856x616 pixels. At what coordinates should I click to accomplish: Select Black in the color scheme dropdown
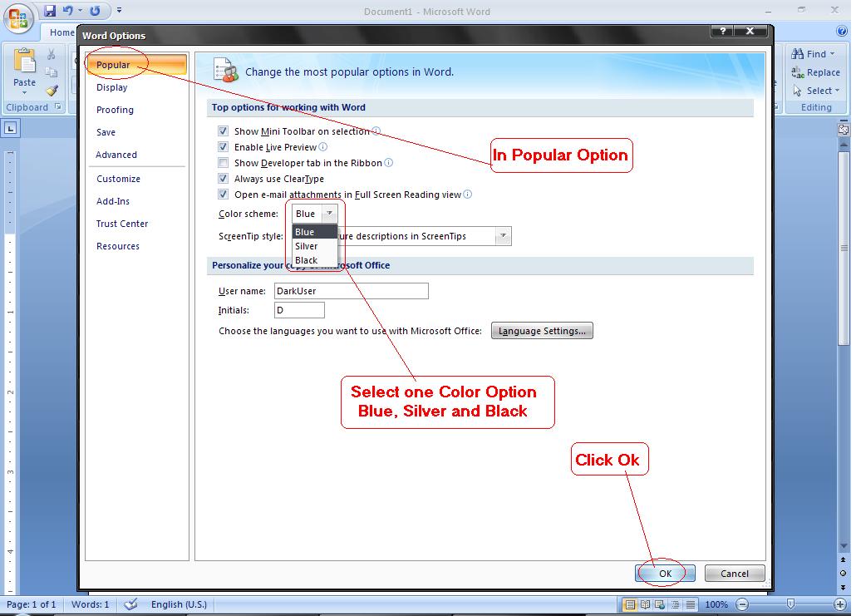[x=307, y=259]
